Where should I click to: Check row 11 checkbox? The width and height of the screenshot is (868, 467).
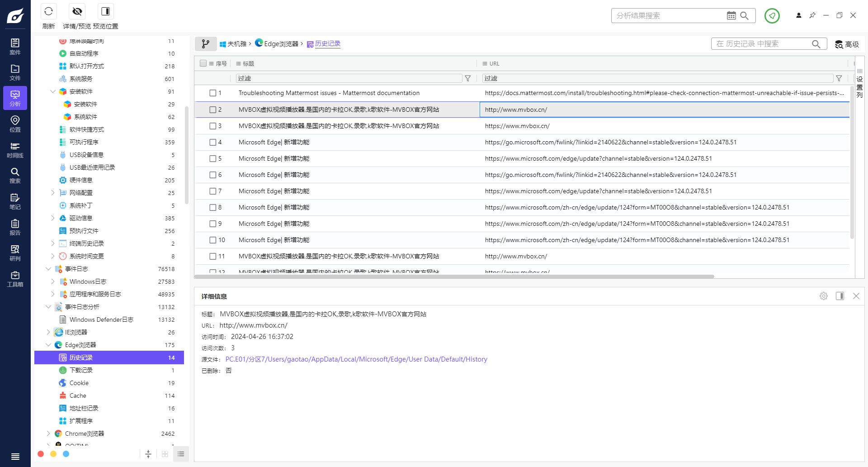[213, 256]
